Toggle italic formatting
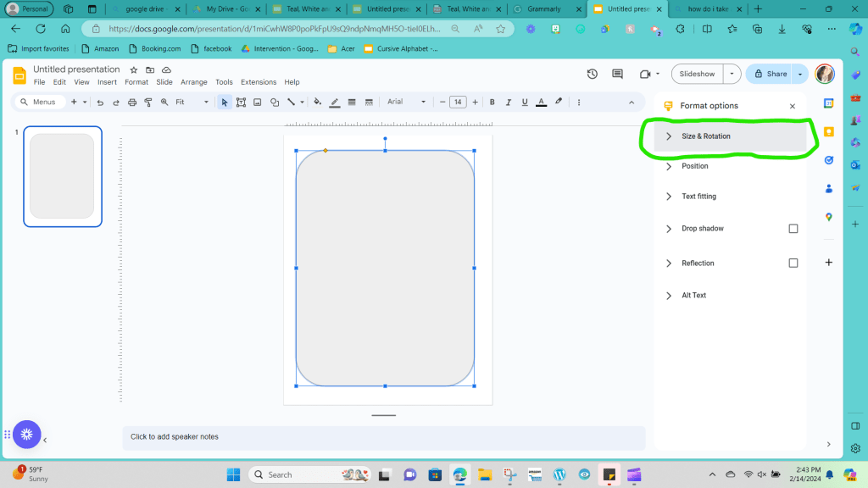This screenshot has height=488, width=868. [x=508, y=103]
